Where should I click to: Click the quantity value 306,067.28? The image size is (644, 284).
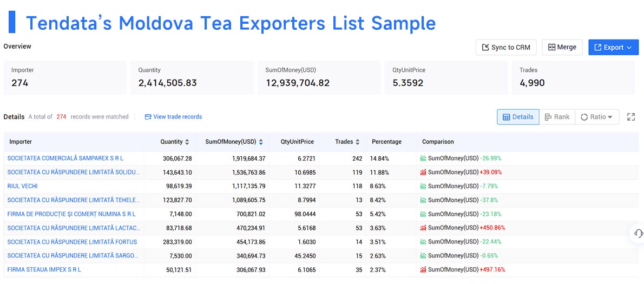pyautogui.click(x=177, y=158)
